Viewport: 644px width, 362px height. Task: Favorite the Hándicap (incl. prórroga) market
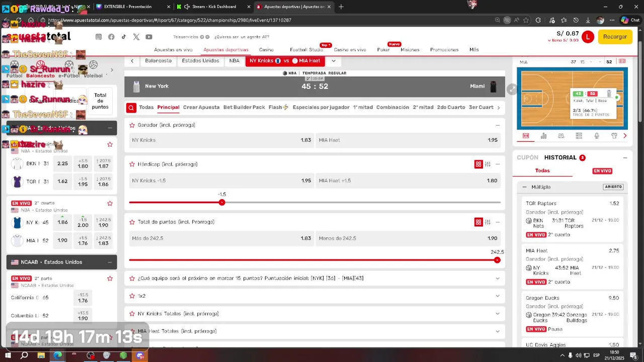tap(132, 164)
